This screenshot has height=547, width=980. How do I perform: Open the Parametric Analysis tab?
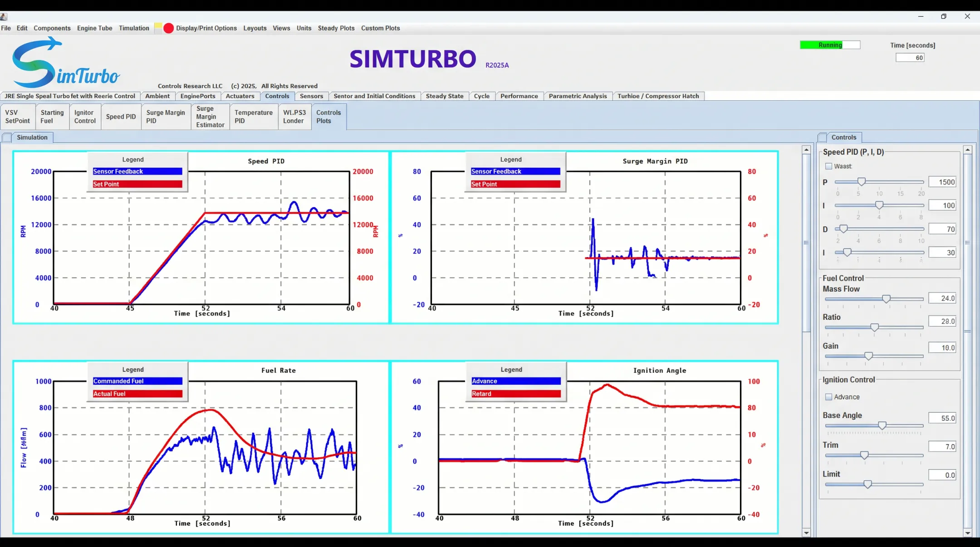click(x=578, y=96)
